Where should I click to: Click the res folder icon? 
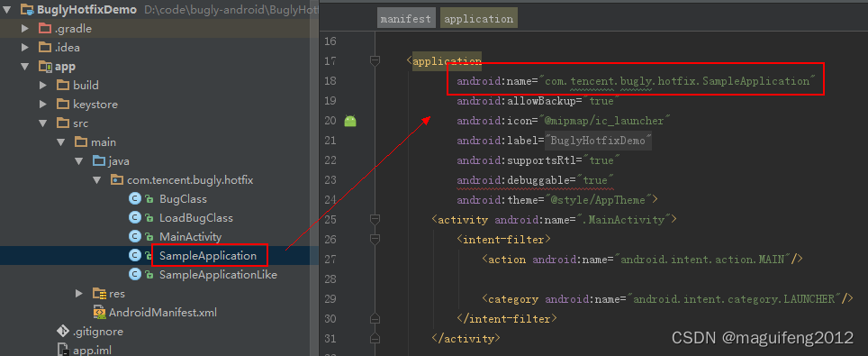(100, 293)
